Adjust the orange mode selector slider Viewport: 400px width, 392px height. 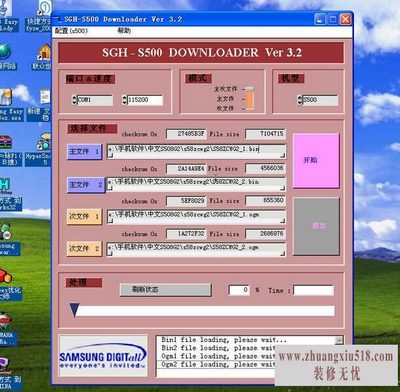pos(250,99)
